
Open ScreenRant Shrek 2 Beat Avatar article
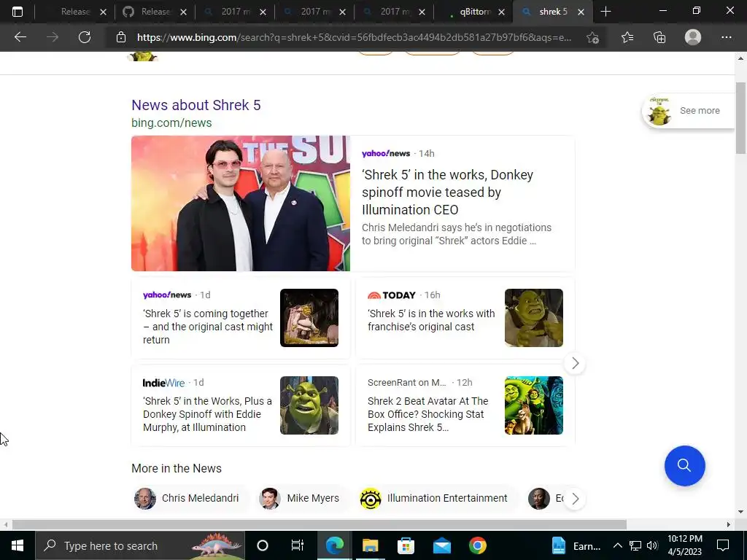click(x=427, y=414)
